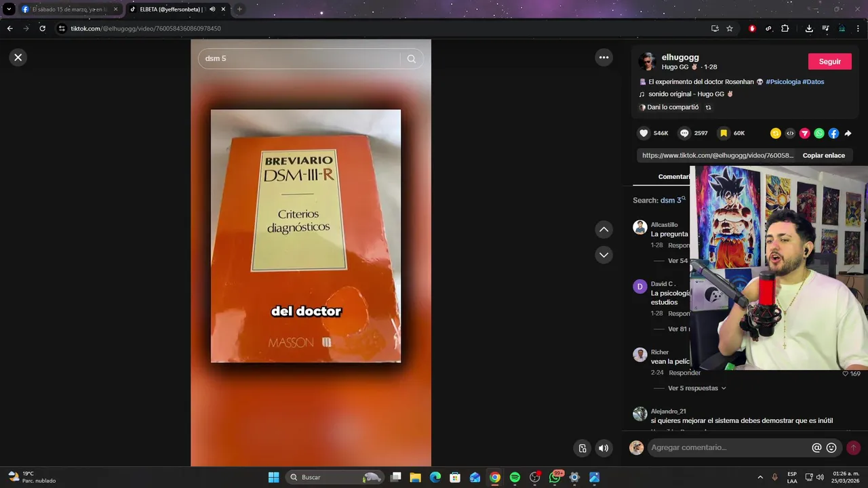Close the Facebook browser tab

point(115,9)
